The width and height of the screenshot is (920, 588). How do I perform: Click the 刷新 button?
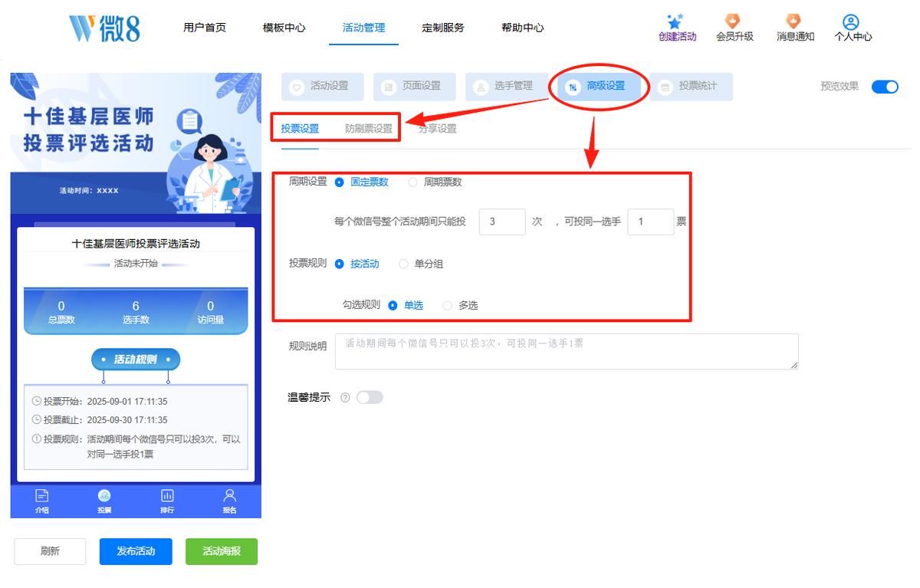point(50,551)
